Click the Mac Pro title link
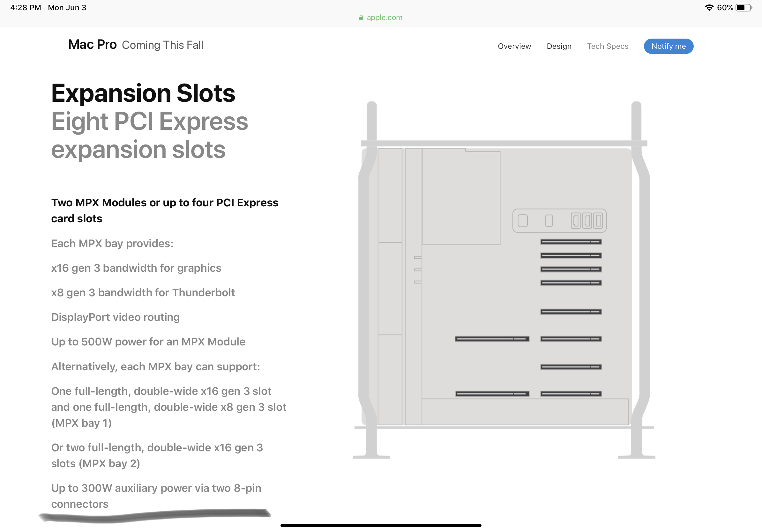 (92, 44)
